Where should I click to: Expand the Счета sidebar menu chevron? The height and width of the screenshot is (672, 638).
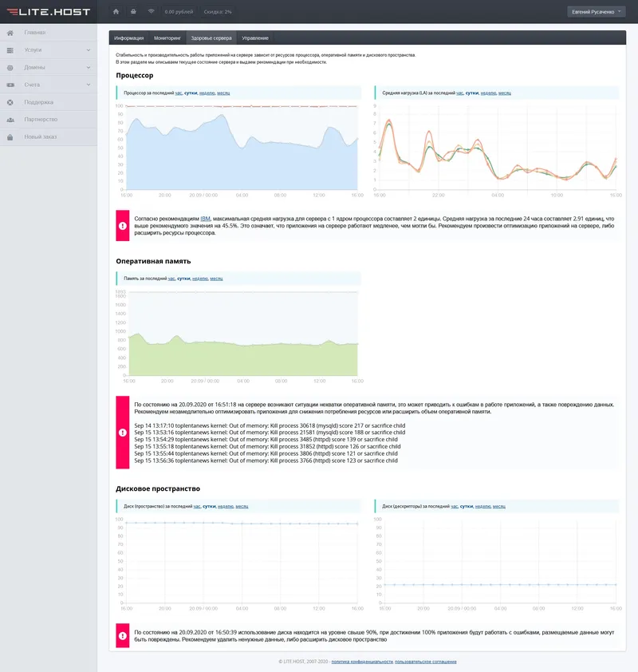[x=89, y=85]
